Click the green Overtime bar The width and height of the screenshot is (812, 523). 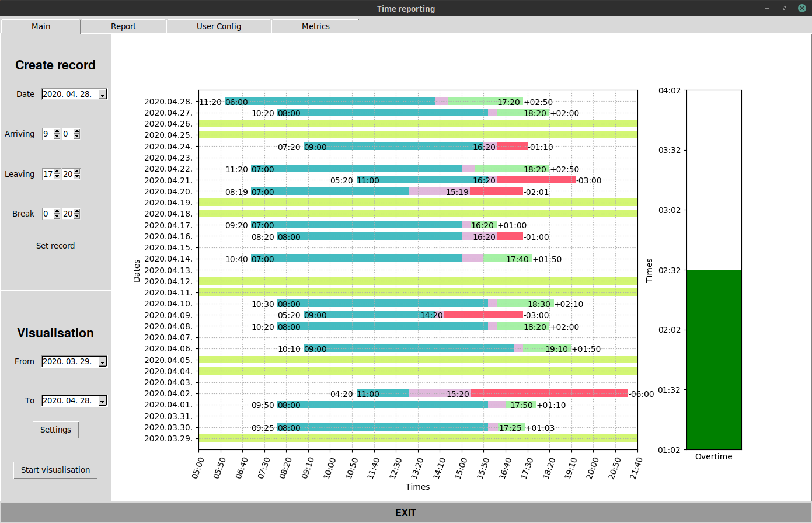click(714, 360)
